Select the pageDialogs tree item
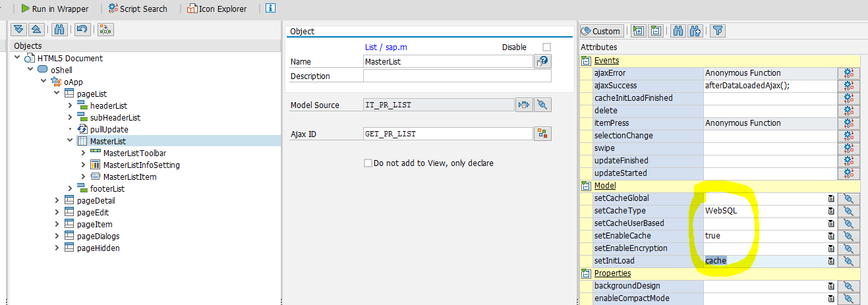 click(98, 236)
